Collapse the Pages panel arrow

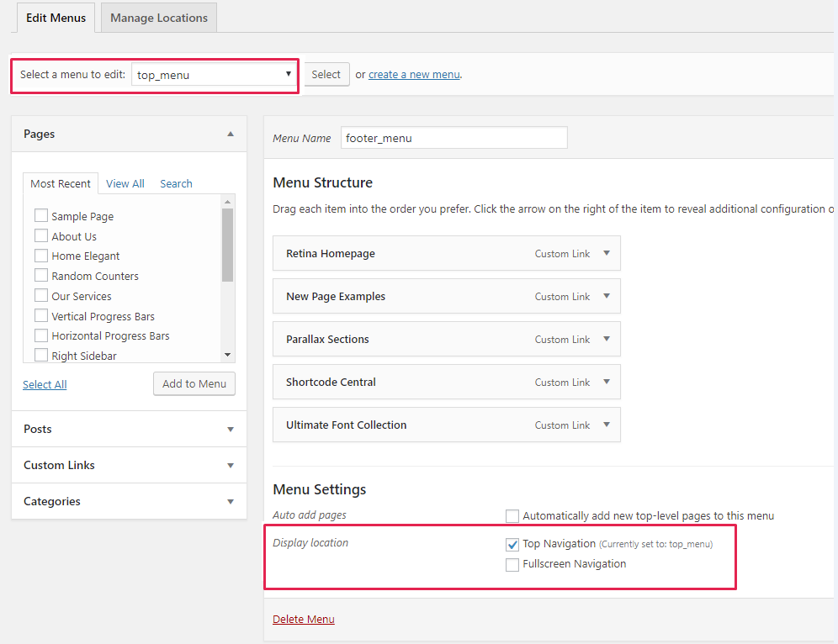[231, 135]
